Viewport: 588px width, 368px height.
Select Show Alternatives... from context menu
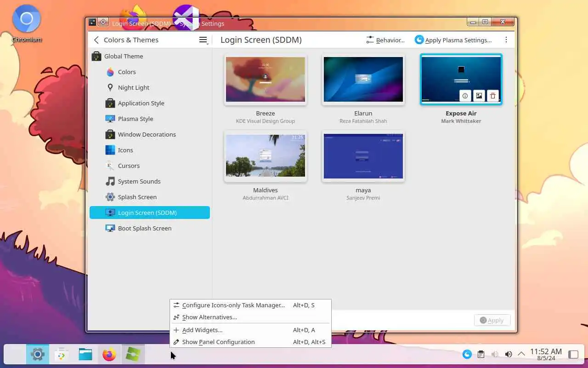[250, 317]
